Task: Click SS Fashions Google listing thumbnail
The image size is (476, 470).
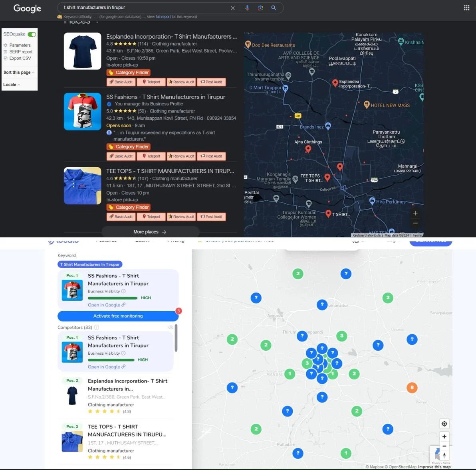Action: (83, 112)
